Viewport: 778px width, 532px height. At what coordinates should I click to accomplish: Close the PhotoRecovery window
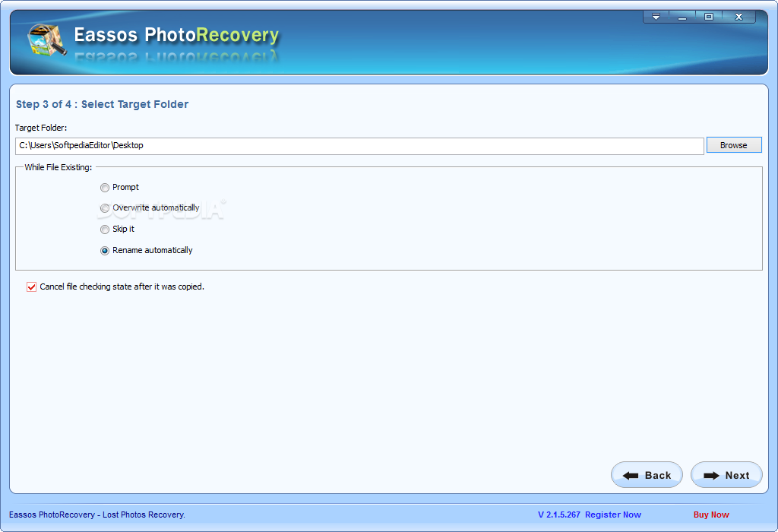pos(738,17)
